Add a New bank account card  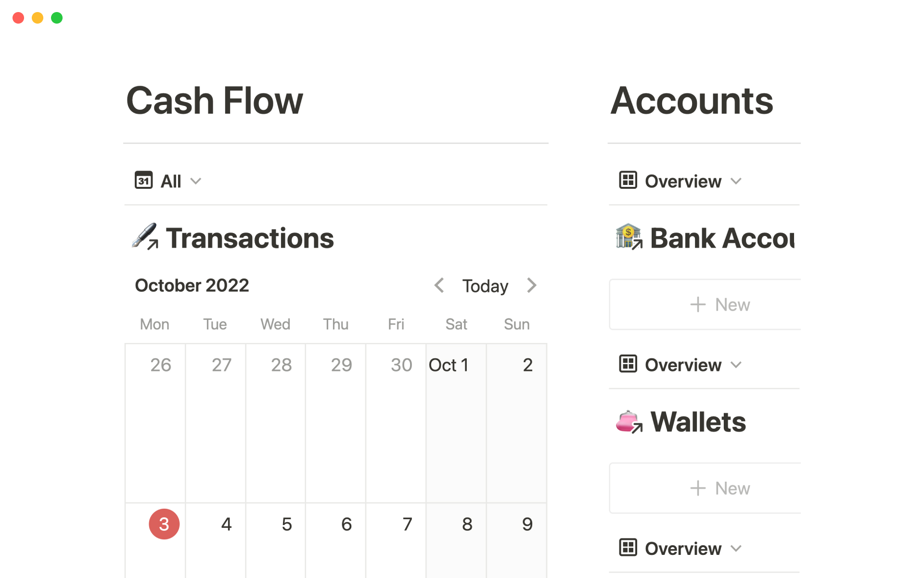click(x=720, y=304)
